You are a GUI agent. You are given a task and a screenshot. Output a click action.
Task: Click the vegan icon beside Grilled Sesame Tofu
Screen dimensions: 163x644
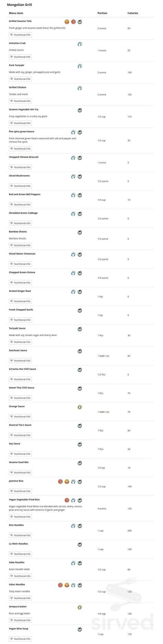(x=80, y=22)
